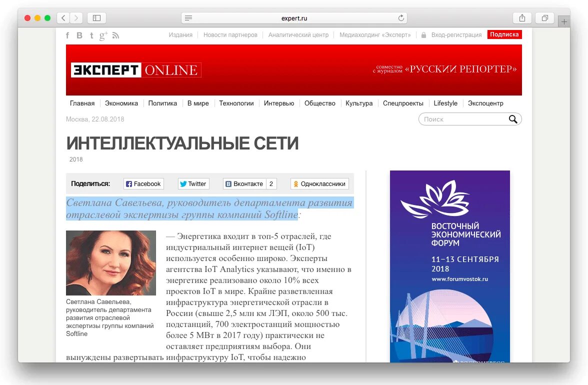Open Восточный экономический форум ad banner
Image resolution: width=588 pixels, height=385 pixels.
(x=449, y=266)
